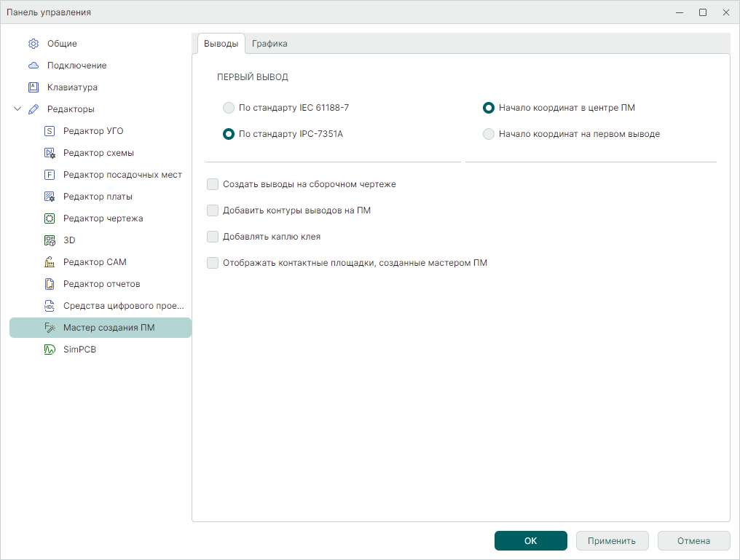
Task: Click the Редактор платы icon
Action: 50,197
